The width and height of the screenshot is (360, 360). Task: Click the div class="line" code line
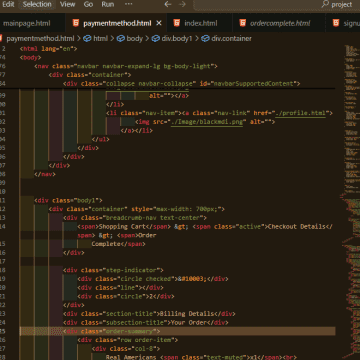[120, 287]
